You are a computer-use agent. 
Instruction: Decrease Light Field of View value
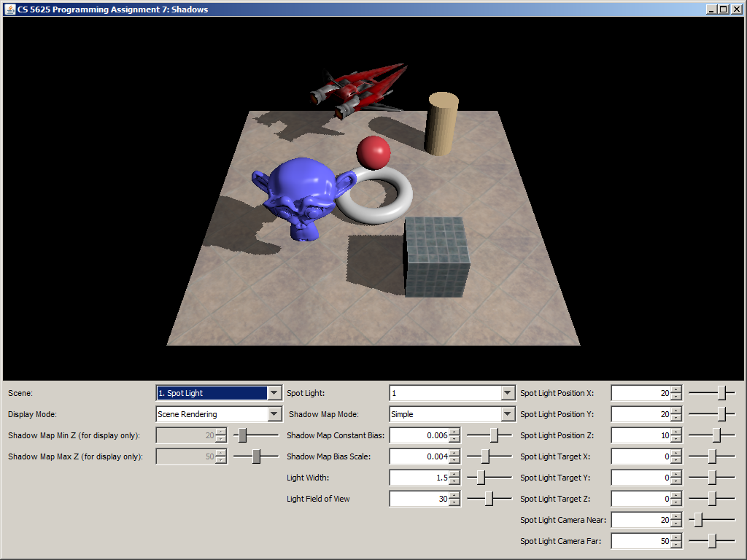pos(454,502)
